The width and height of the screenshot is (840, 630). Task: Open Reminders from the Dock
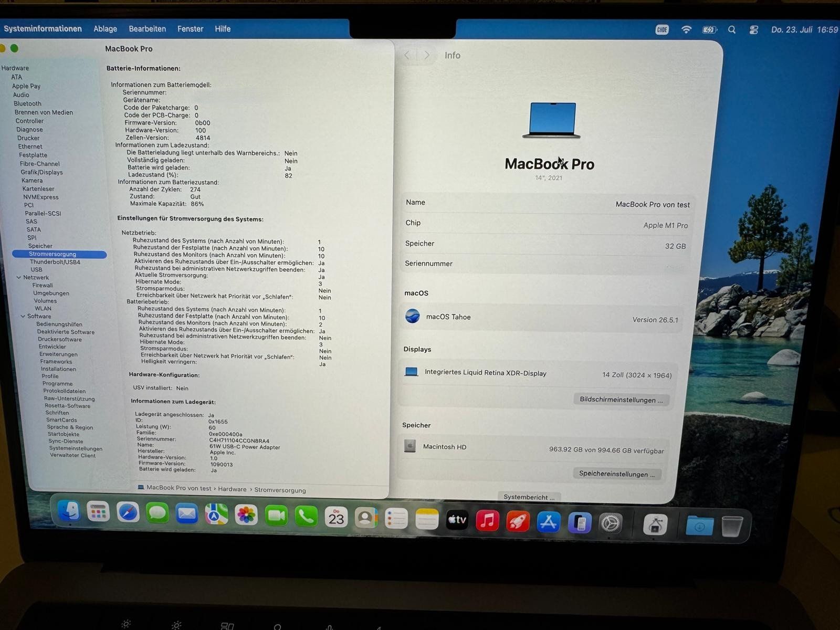396,519
